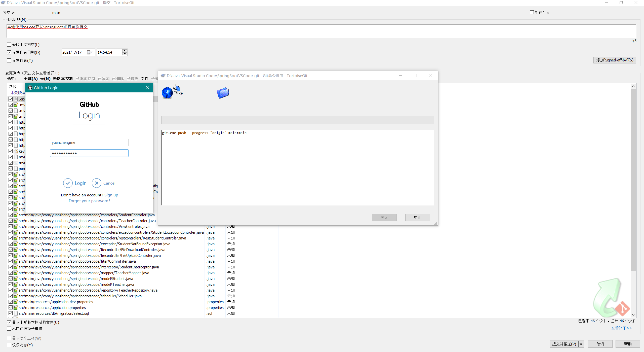Select 无(N) in the selection filters
644x352 pixels.
pyautogui.click(x=45, y=79)
